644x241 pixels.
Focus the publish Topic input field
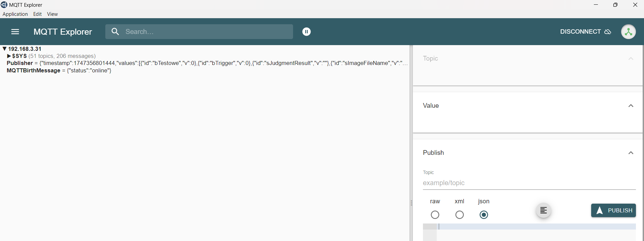pyautogui.click(x=529, y=183)
